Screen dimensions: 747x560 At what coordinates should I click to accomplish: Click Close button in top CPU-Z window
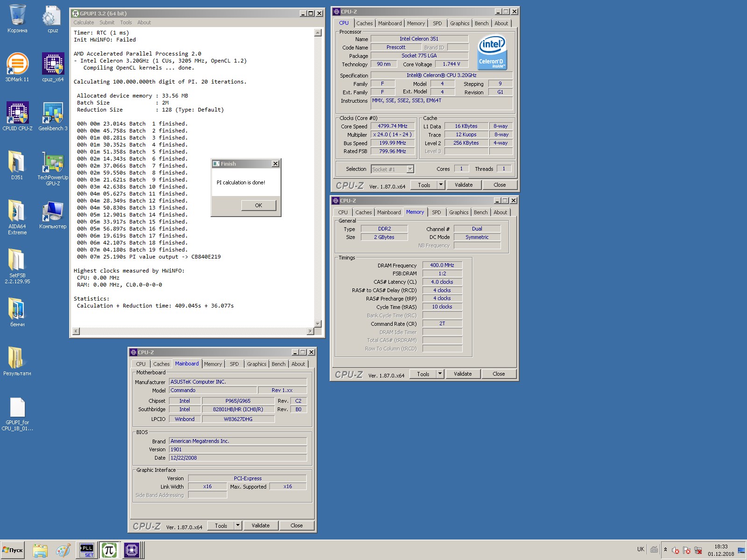(500, 185)
